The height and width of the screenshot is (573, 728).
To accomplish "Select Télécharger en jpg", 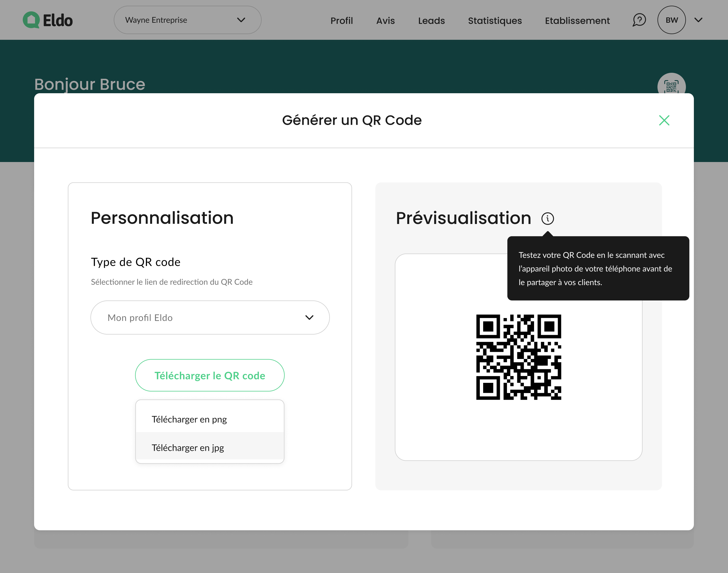I will click(188, 448).
